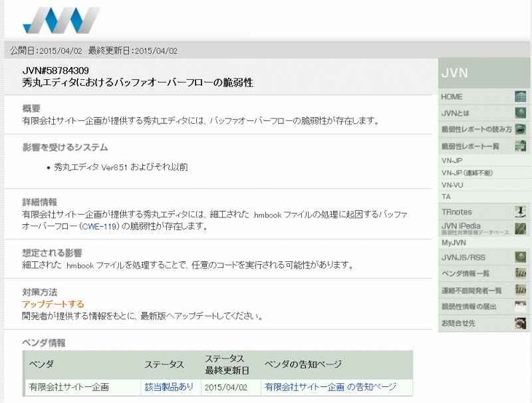Click the icon beside 脆弱性情報の届出
This screenshot has width=532, height=403.
point(520,307)
